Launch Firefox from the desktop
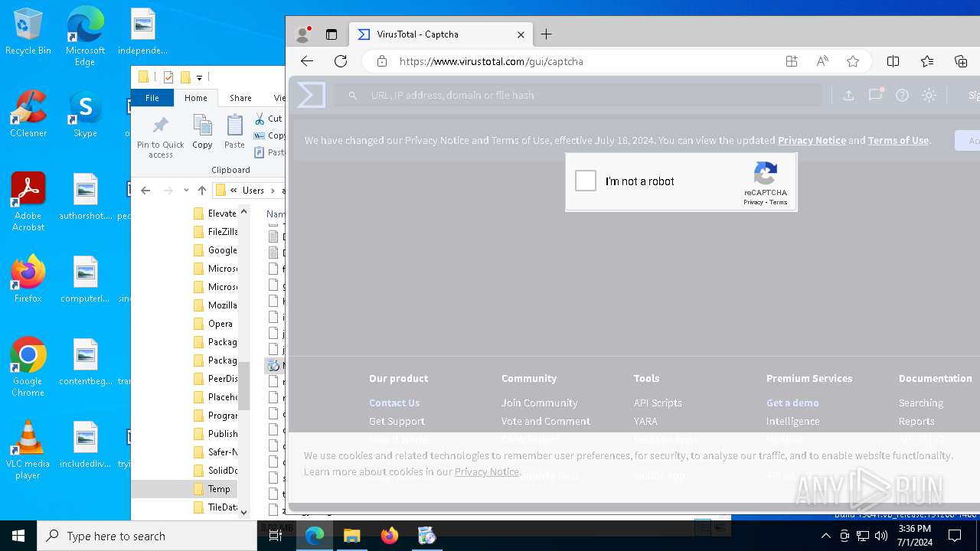 [28, 279]
